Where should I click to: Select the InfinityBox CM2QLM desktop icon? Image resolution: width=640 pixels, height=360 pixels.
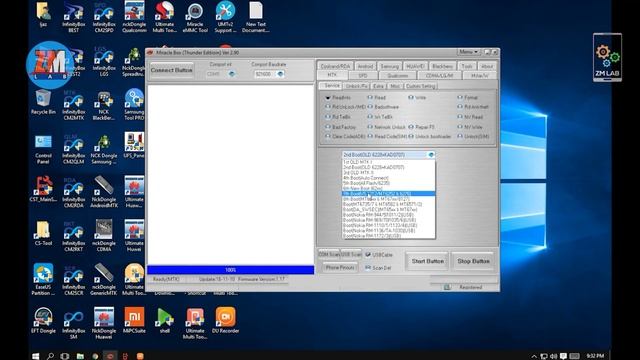click(73, 149)
